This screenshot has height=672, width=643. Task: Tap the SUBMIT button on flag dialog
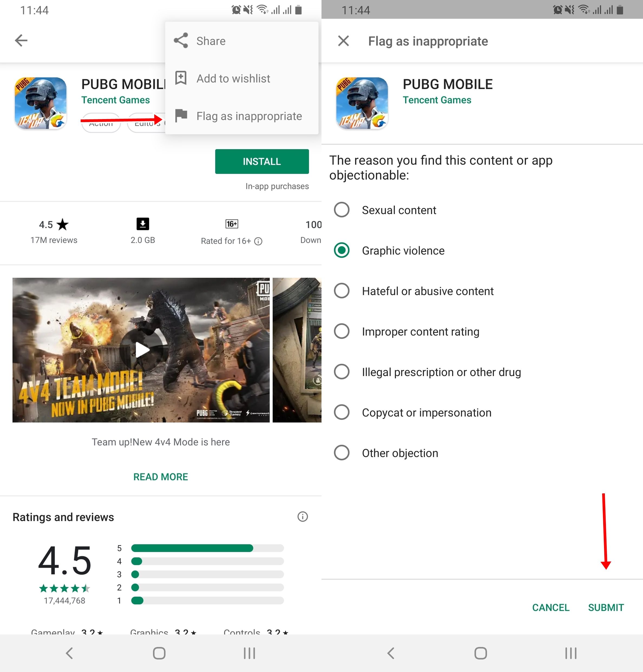[608, 606]
